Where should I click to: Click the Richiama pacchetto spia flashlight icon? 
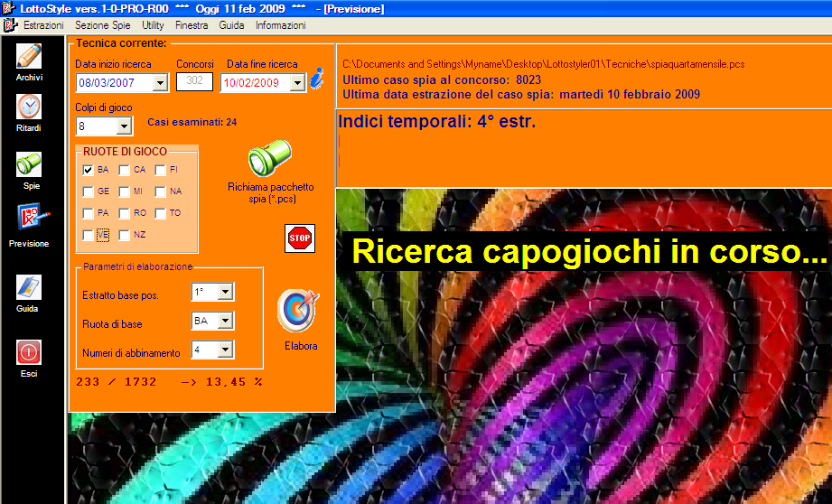click(270, 158)
